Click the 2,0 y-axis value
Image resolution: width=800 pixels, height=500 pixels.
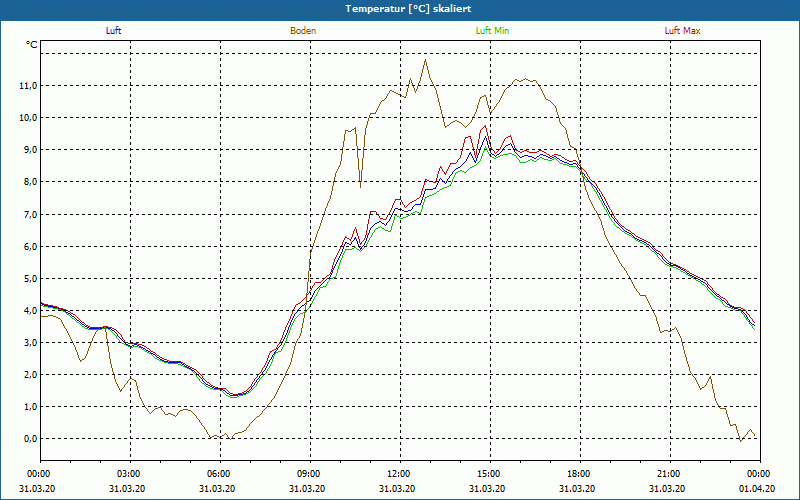tap(30, 374)
